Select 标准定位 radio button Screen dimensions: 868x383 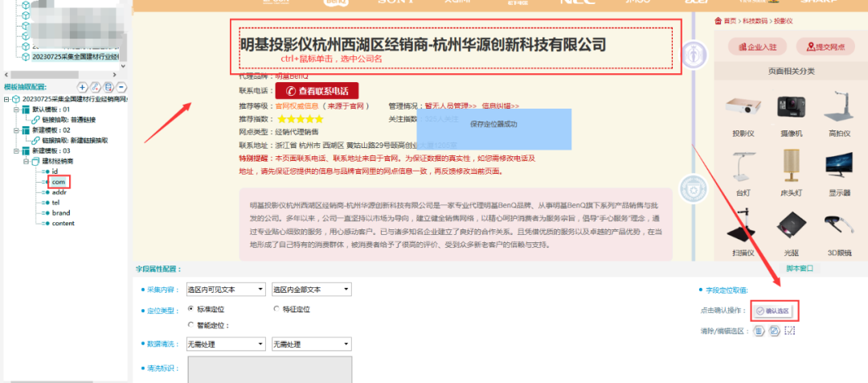tap(191, 309)
